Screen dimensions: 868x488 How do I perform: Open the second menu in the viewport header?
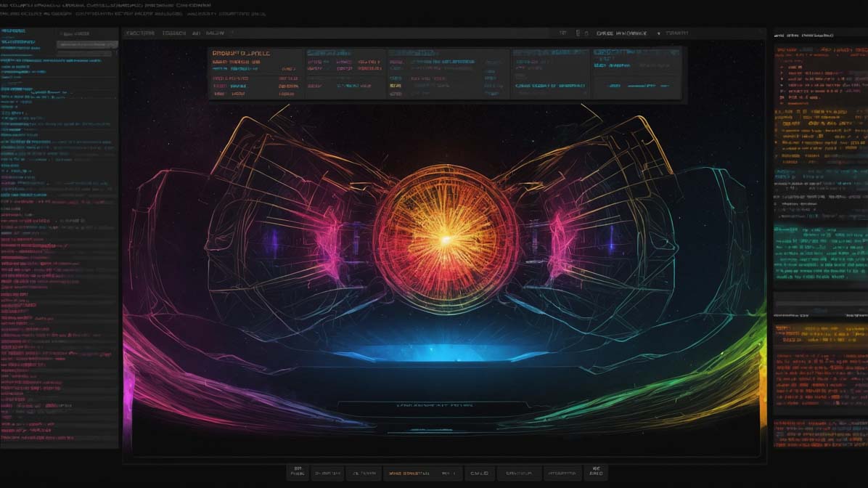[173, 33]
